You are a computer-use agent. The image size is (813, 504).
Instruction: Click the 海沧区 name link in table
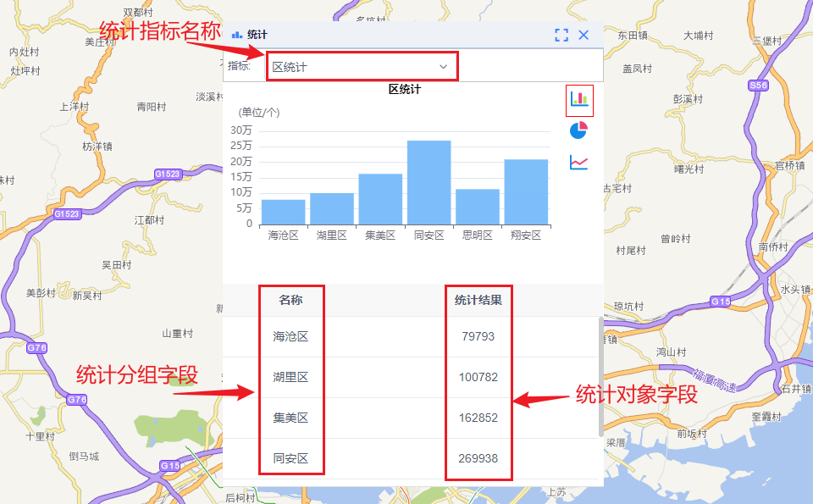pyautogui.click(x=292, y=336)
